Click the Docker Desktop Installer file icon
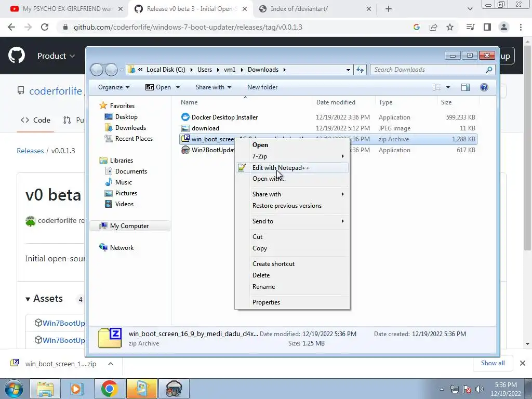Screen dimensions: 532x399 (185, 117)
